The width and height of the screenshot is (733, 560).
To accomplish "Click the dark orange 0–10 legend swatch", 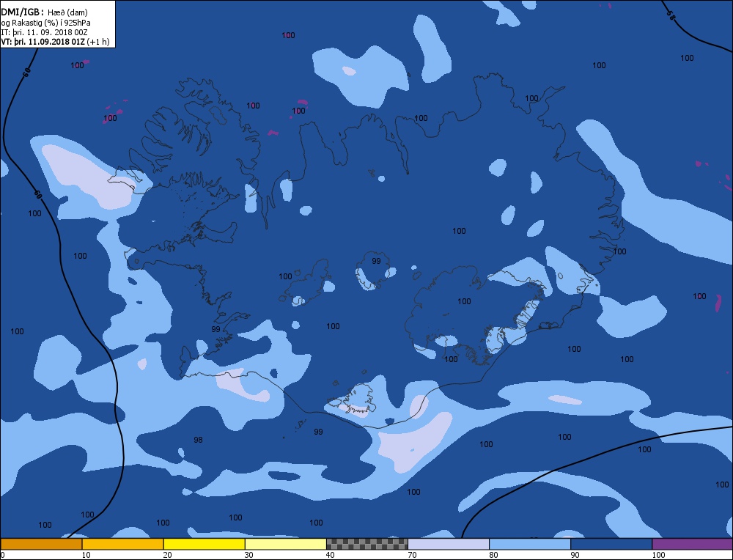I will point(41,544).
